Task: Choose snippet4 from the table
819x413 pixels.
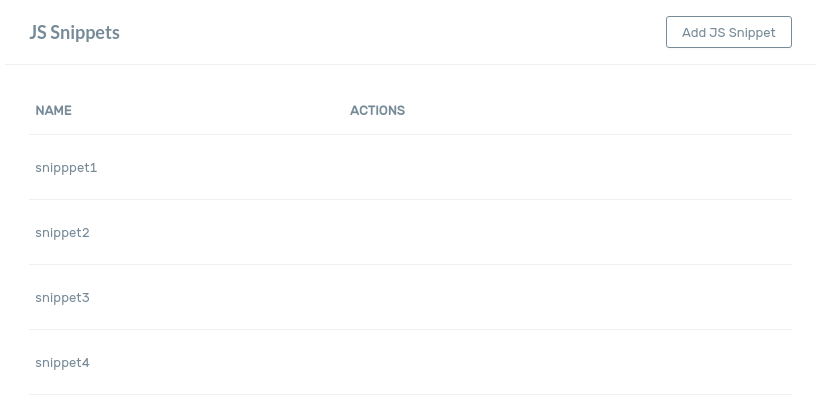Action: (62, 363)
